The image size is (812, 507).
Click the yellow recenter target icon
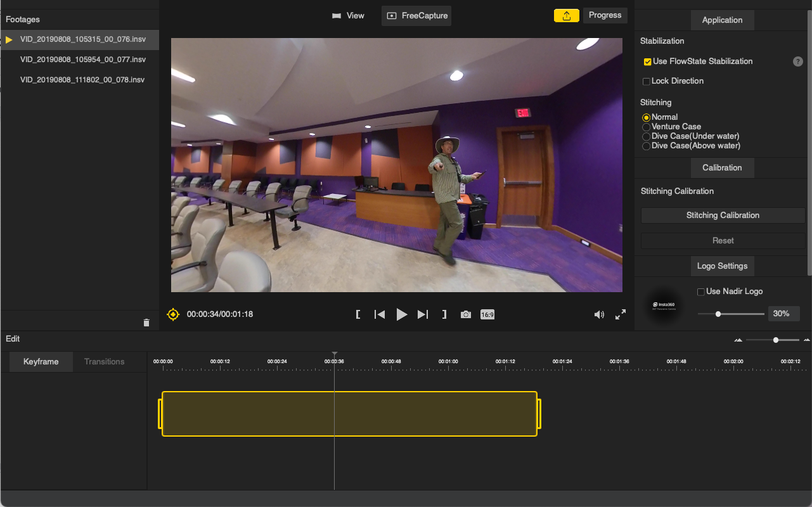coord(173,314)
